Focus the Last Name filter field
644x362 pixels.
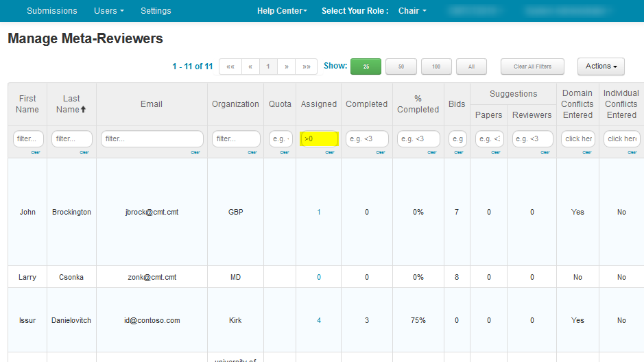[72, 138]
